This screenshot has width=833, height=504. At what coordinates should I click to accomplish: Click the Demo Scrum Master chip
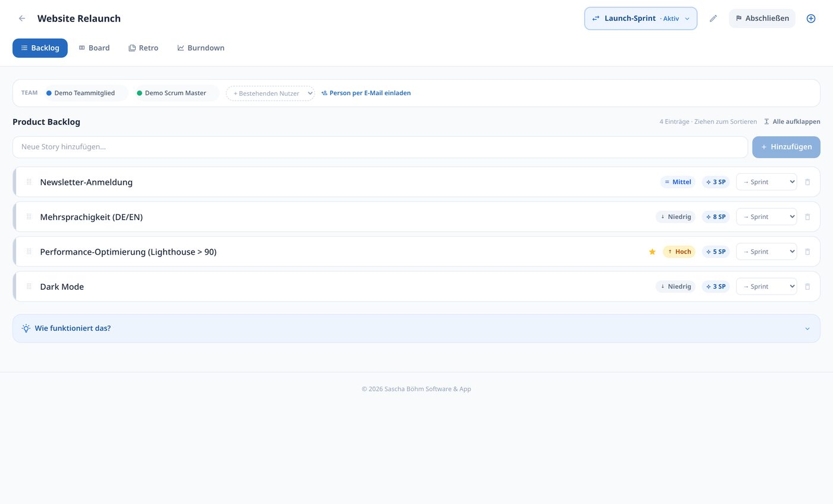(176, 93)
